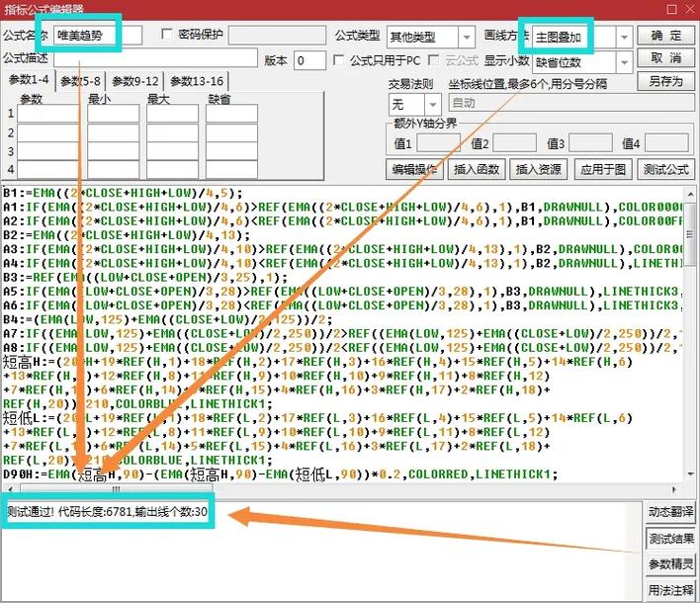
Task: Open the 显示小数 dropdown
Action: tap(624, 61)
